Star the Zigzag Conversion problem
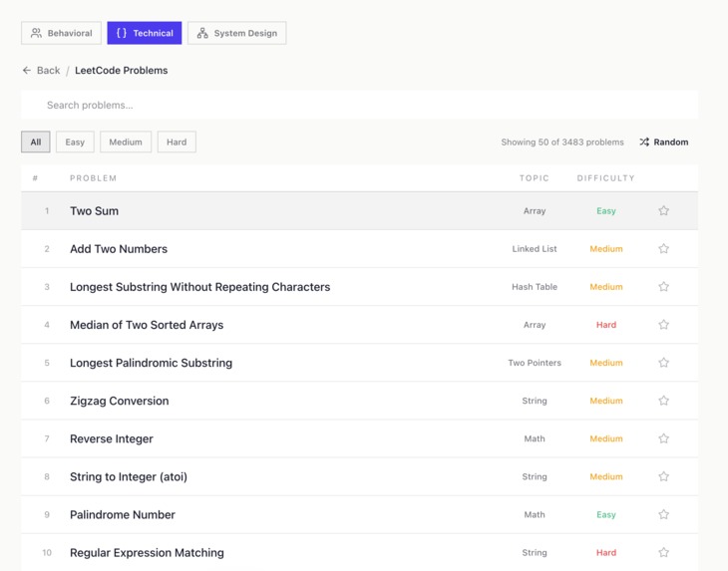 pos(663,401)
